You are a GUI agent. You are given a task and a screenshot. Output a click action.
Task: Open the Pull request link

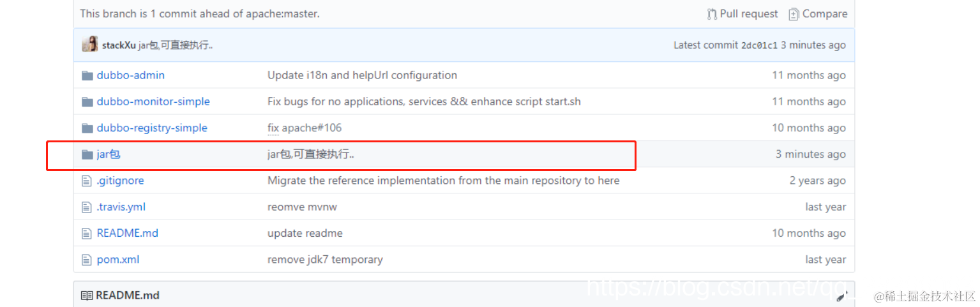click(743, 14)
